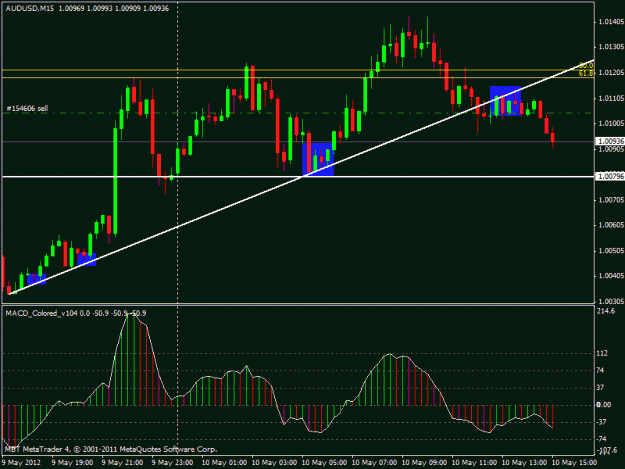Click the AUDUSD,M15 chart title text
625x469 pixels.
point(30,8)
